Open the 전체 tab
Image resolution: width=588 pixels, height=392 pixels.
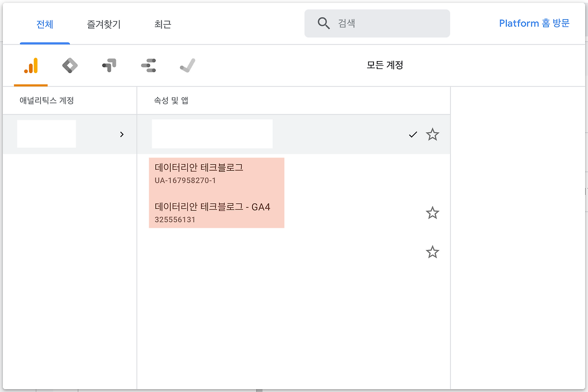(45, 24)
